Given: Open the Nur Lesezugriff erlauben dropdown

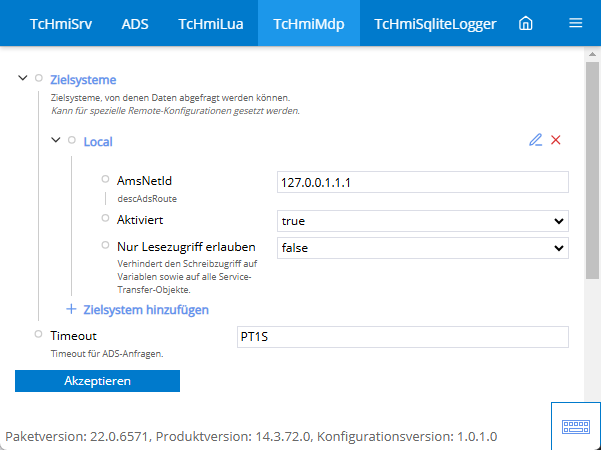Looking at the screenshot, I should click(422, 247).
